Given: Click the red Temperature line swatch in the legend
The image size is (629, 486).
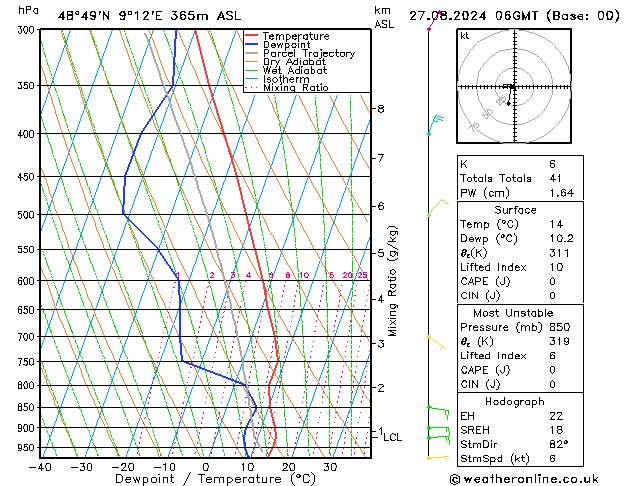Looking at the screenshot, I should 251,36.
